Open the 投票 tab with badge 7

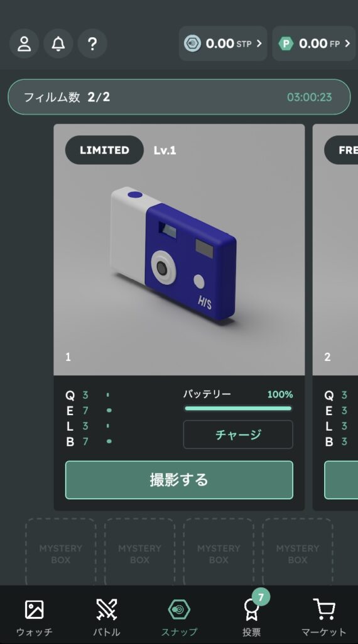click(251, 618)
